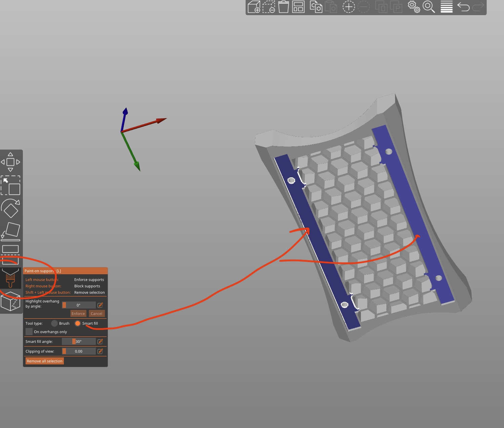This screenshot has height=428, width=504.
Task: Adjust the Smart fill angle slider
Action: click(79, 342)
